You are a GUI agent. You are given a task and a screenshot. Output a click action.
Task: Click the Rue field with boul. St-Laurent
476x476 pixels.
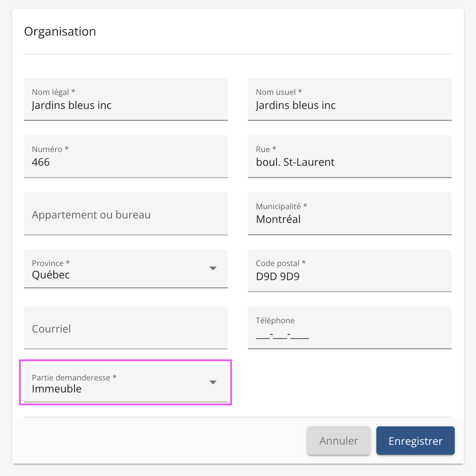349,162
